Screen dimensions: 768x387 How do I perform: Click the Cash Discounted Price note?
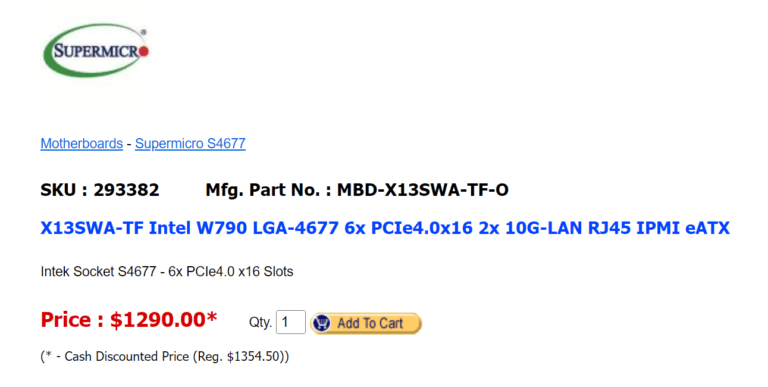pyautogui.click(x=165, y=356)
